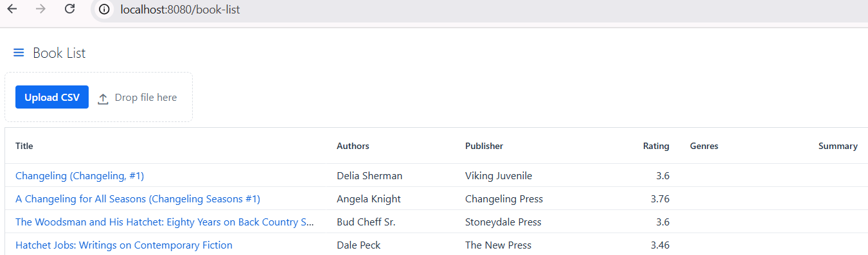Click the Summary column header

(838, 146)
